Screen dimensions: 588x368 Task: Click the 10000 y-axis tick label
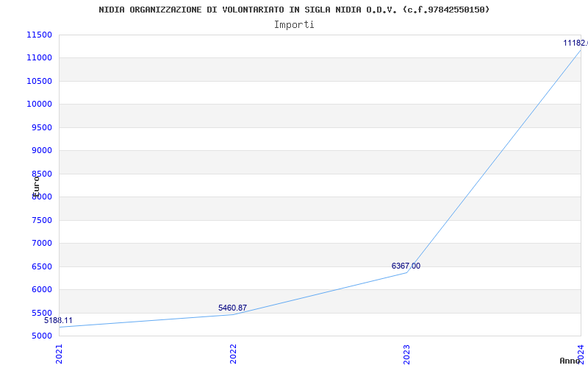click(x=39, y=104)
